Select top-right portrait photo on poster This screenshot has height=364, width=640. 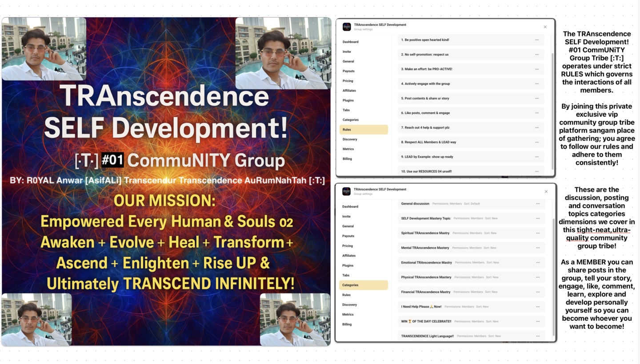coord(283,53)
